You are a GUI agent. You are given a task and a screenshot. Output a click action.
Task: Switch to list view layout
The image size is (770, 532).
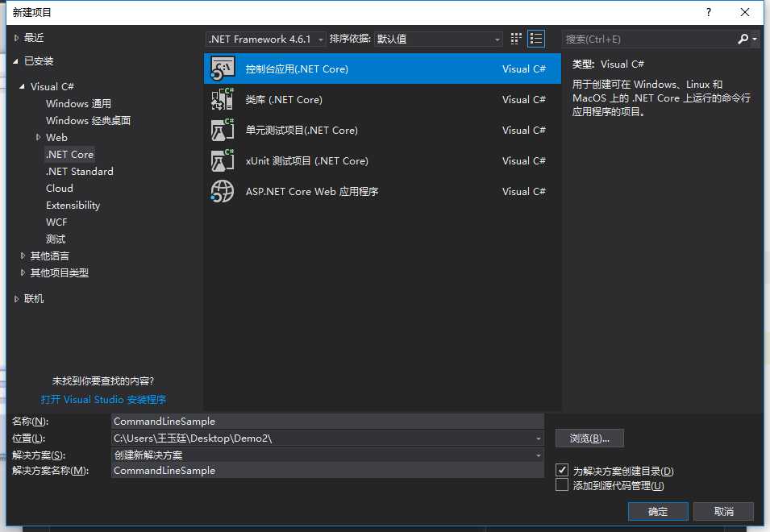[x=535, y=39]
